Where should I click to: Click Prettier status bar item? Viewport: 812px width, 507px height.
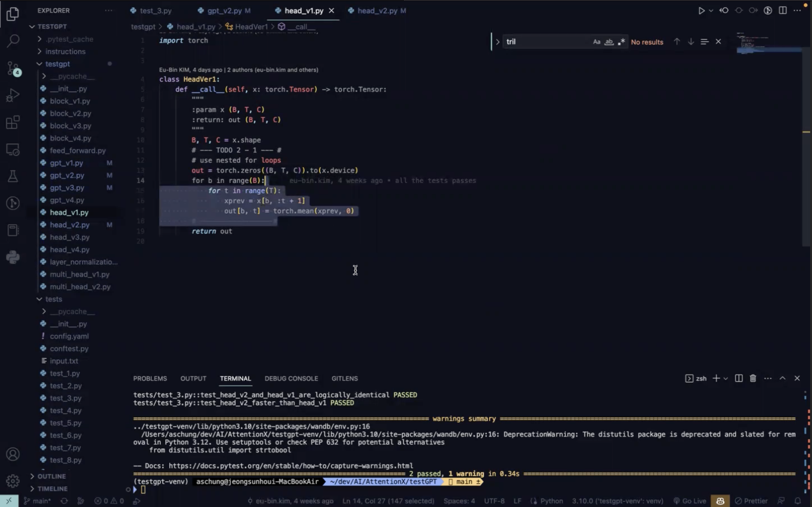click(x=751, y=501)
